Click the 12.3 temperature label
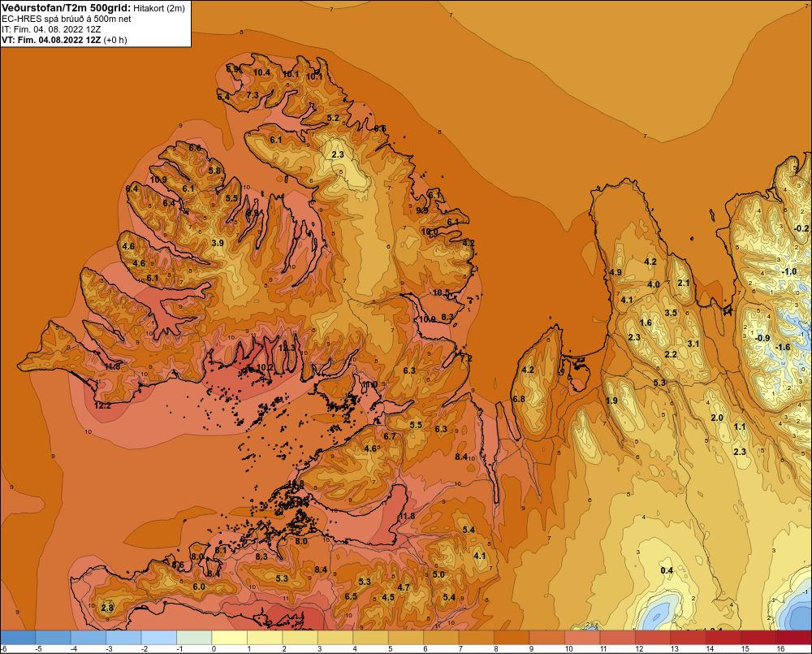Viewport: 812px width, 654px height. pos(287,348)
